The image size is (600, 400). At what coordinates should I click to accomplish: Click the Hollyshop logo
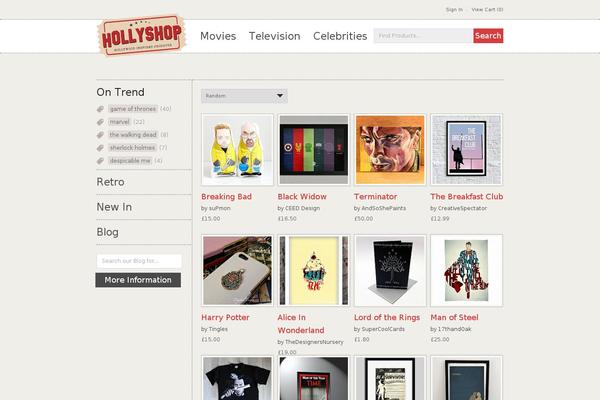click(x=142, y=35)
